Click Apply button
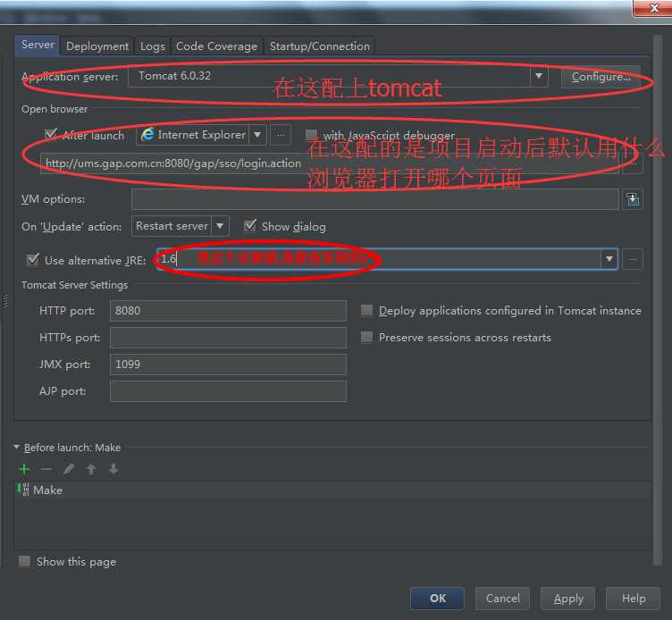 point(567,599)
